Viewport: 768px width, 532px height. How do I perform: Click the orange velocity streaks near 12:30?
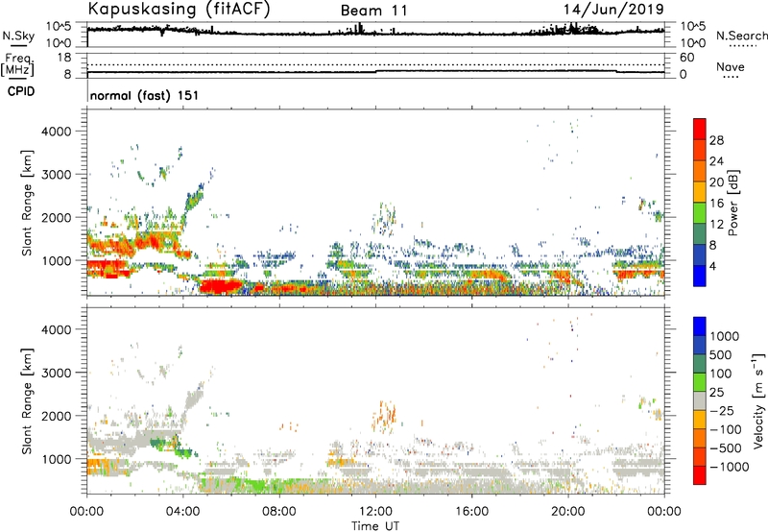(384, 416)
